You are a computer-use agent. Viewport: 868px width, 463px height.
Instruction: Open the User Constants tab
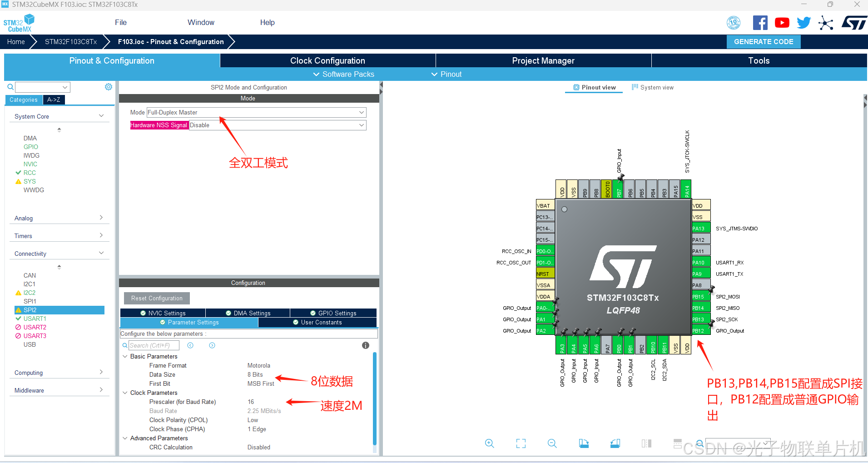(x=317, y=322)
